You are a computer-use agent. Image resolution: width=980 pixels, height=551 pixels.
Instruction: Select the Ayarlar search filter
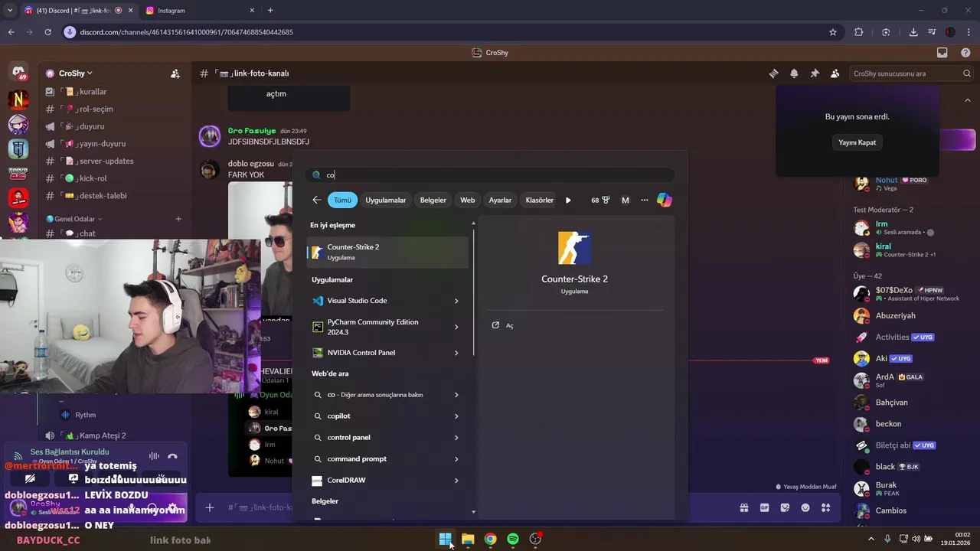coord(500,200)
